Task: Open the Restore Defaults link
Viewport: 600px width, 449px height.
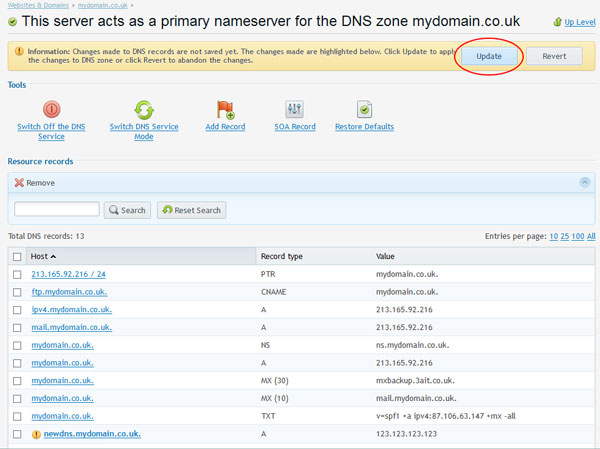Action: [x=364, y=127]
